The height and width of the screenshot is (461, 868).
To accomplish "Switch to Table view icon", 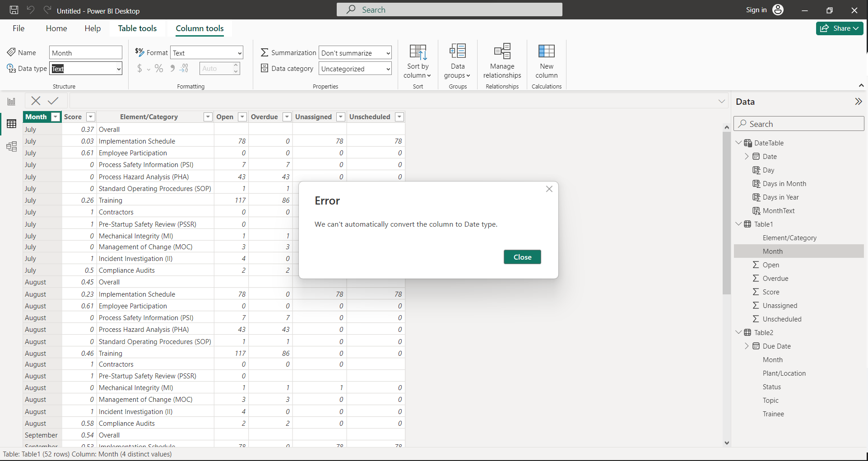I will [11, 124].
